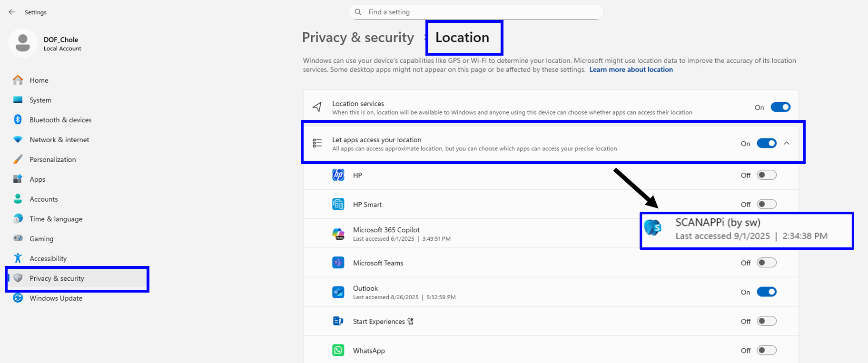This screenshot has width=868, height=363.
Task: Click the Find a setting search box
Action: [x=476, y=12]
